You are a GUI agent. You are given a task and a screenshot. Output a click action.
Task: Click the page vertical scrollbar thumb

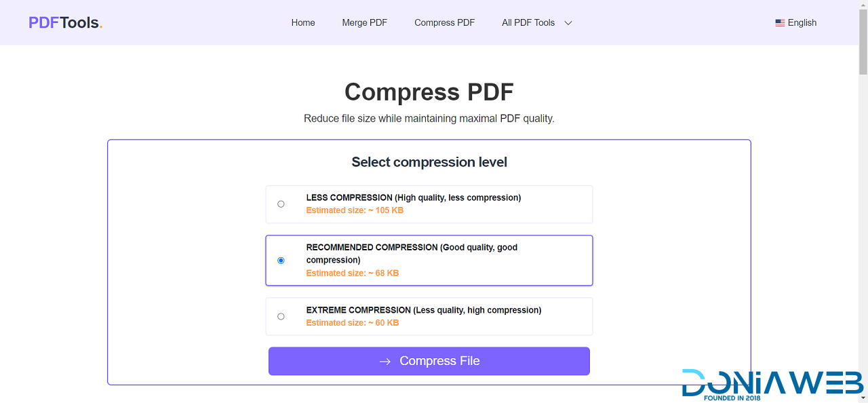point(863,41)
